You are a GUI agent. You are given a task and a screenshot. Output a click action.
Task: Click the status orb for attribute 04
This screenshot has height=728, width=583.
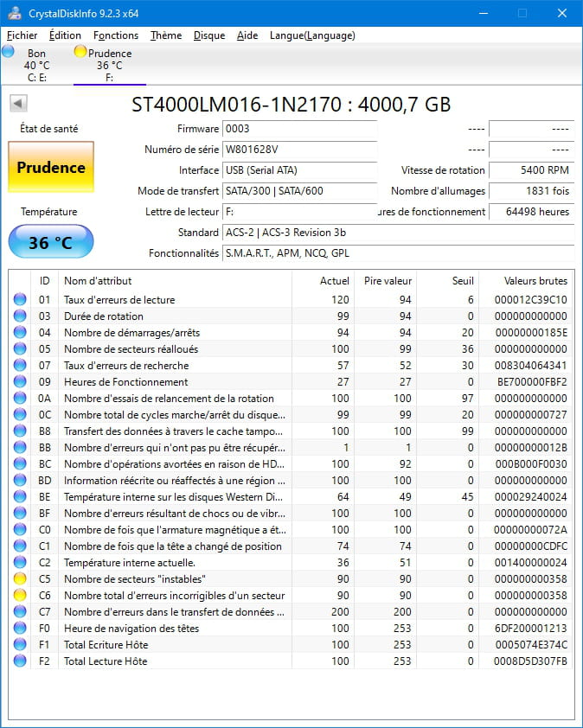coord(20,332)
